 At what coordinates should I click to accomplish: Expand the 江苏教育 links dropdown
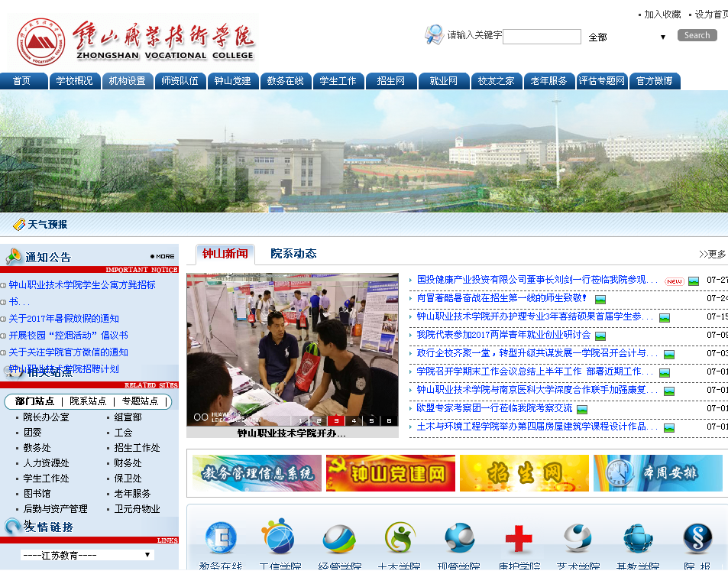87,555
